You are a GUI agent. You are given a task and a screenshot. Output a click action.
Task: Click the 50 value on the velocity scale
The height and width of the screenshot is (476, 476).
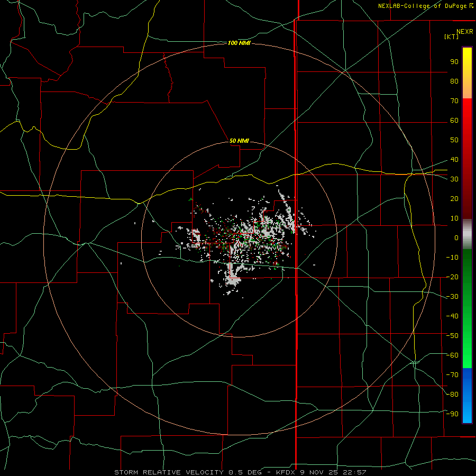(454, 140)
